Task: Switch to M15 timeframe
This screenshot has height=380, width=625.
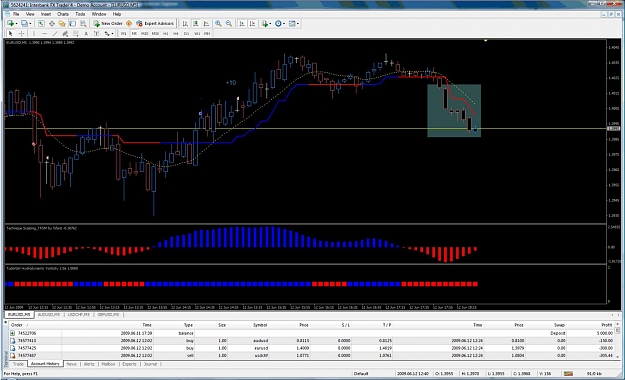Action: (145, 33)
